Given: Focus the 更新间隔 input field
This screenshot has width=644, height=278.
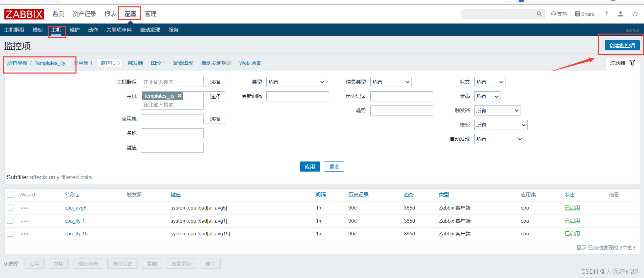Looking at the screenshot, I should click(298, 96).
